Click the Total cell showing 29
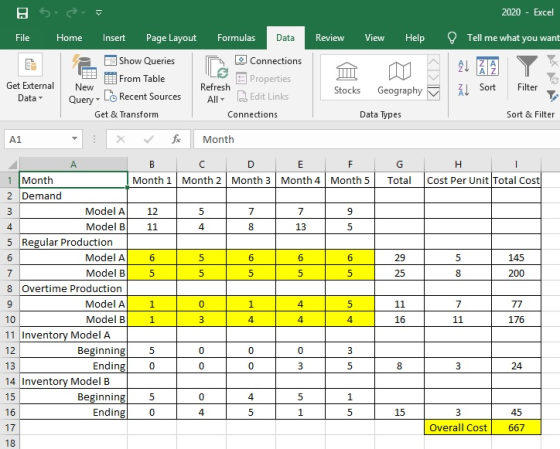Screen dimensions: 560x449 point(399,258)
